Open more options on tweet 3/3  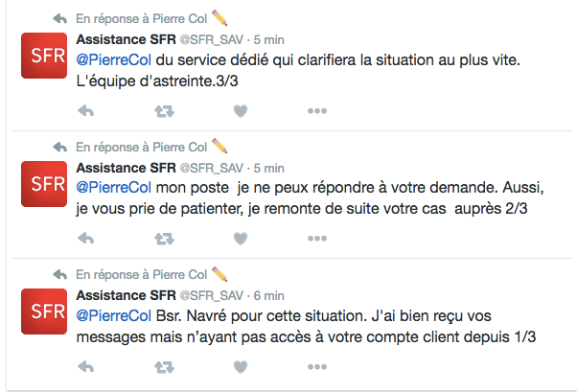pos(317,111)
